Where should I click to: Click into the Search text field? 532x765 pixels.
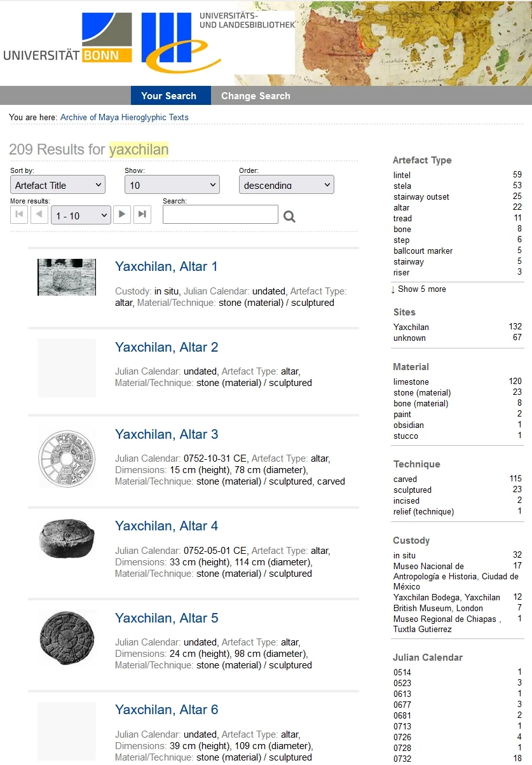[220, 215]
